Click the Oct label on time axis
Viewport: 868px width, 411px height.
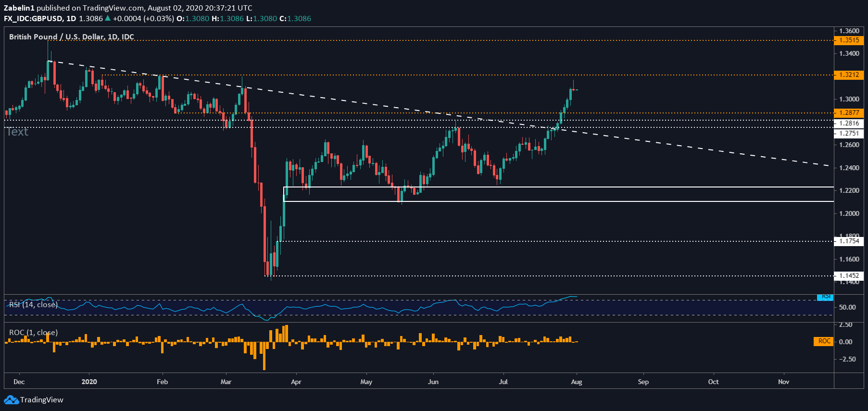pos(714,382)
